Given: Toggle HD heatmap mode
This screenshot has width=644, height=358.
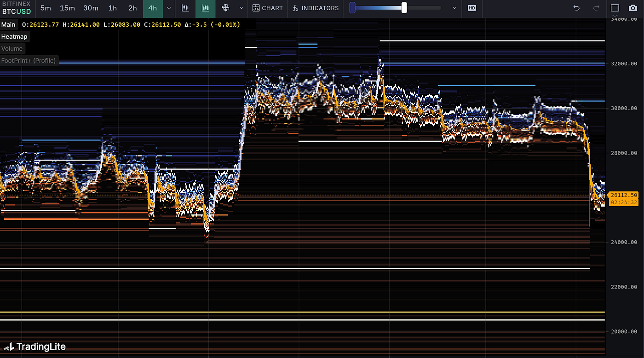Looking at the screenshot, I should tap(471, 8).
